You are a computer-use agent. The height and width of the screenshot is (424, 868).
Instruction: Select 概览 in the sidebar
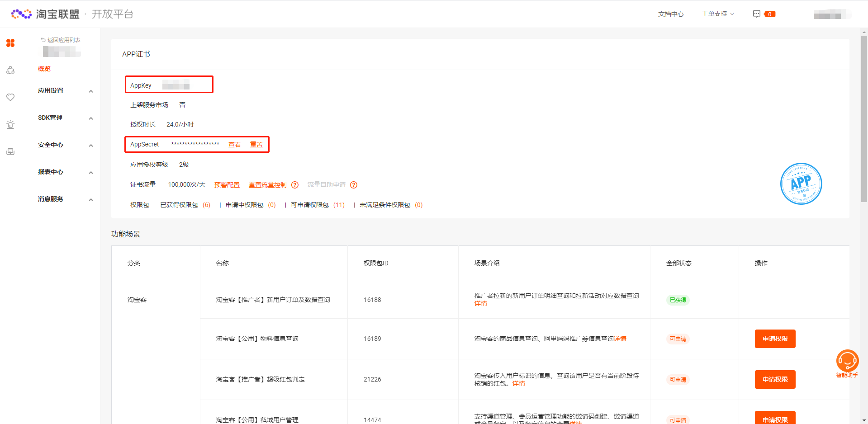(44, 69)
